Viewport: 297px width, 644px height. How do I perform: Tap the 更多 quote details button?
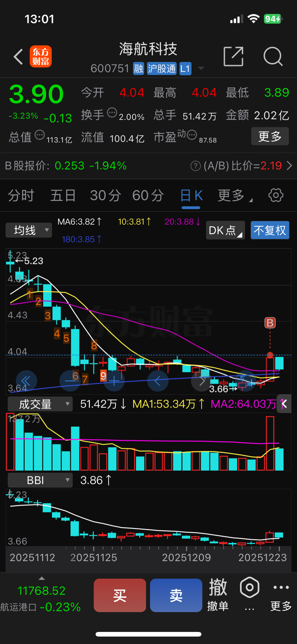pos(270,136)
